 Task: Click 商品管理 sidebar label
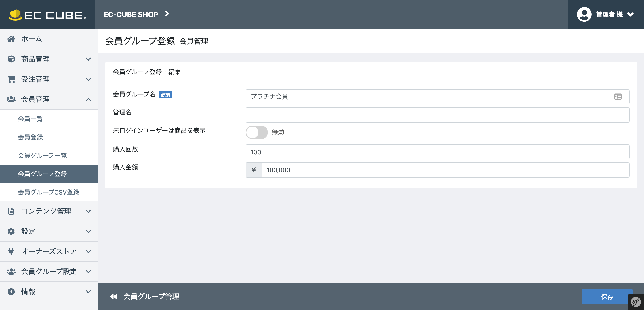click(x=35, y=59)
